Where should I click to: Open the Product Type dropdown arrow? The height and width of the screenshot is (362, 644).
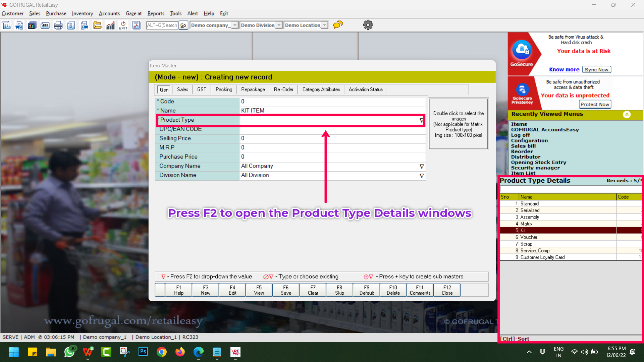click(x=421, y=120)
